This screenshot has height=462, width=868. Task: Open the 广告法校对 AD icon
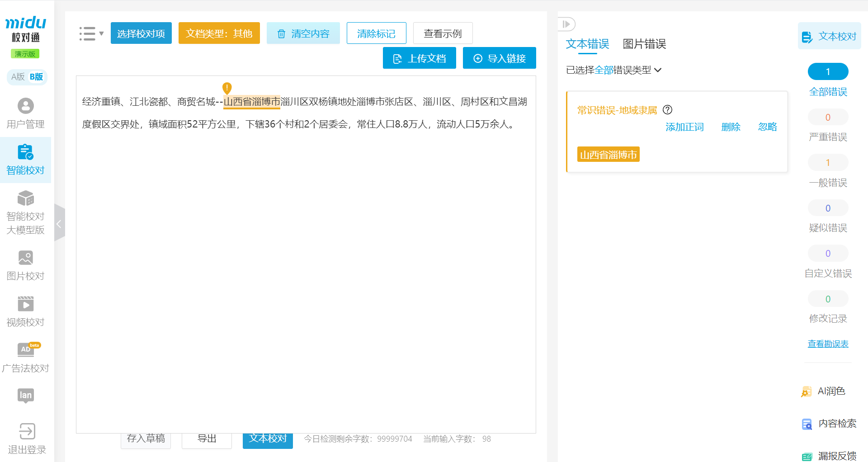coord(26,349)
